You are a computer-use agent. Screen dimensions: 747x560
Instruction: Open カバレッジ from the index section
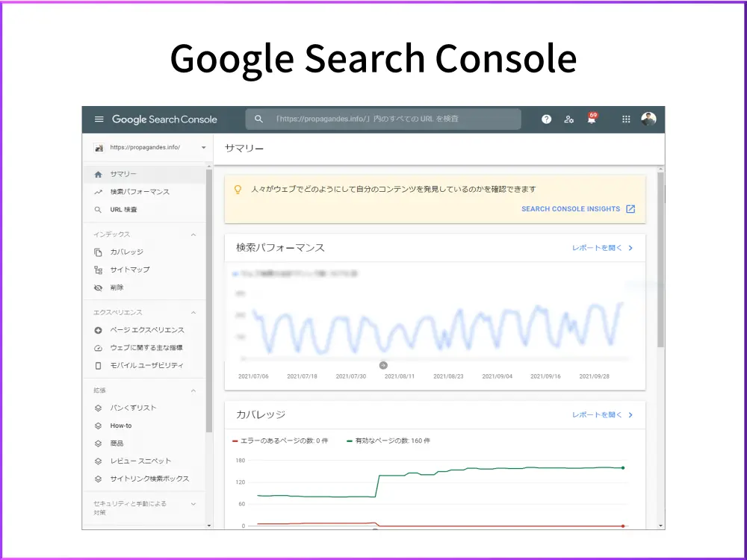click(99, 252)
